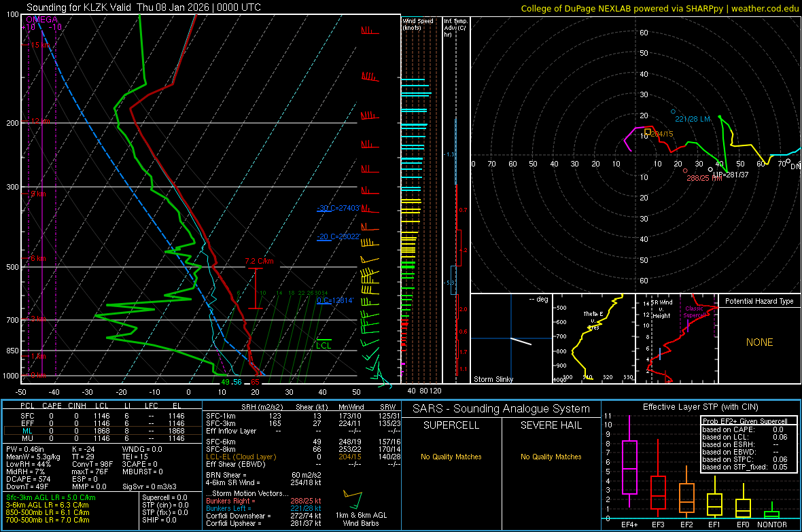Click the Corfidi Upshear = 281/37 kt entry
Image resolution: width=802 pixels, height=532 pixels.
point(263,523)
